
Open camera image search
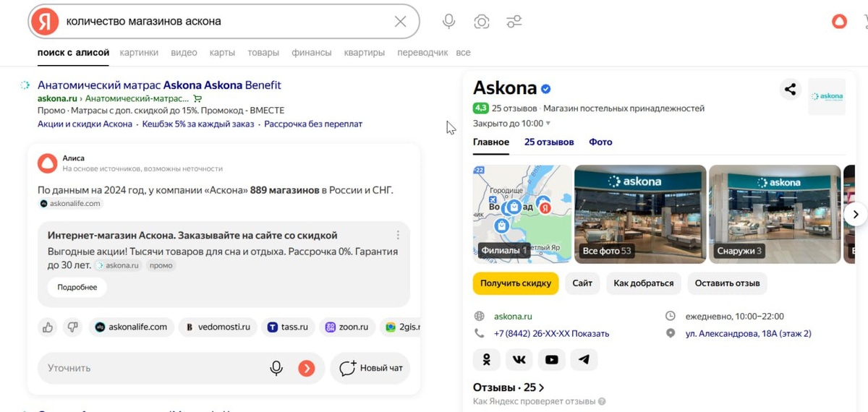point(482,22)
